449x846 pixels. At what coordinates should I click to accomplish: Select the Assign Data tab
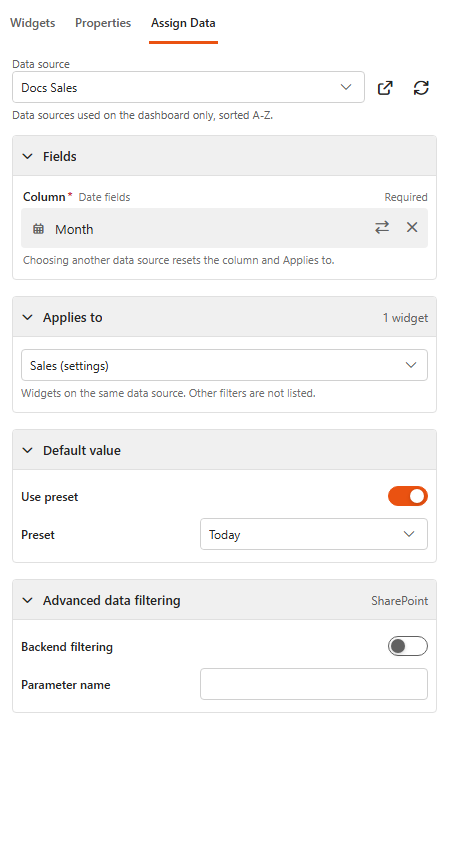coord(183,23)
